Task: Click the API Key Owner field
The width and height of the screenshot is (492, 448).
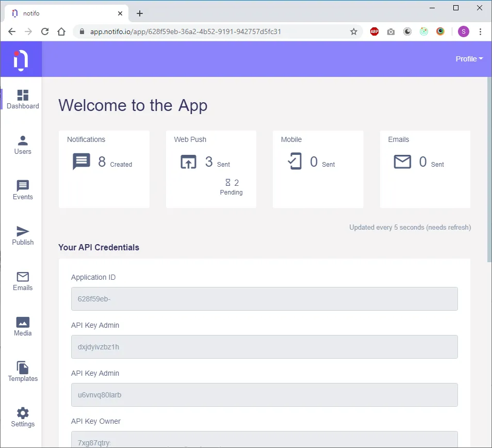Action: pyautogui.click(x=264, y=440)
